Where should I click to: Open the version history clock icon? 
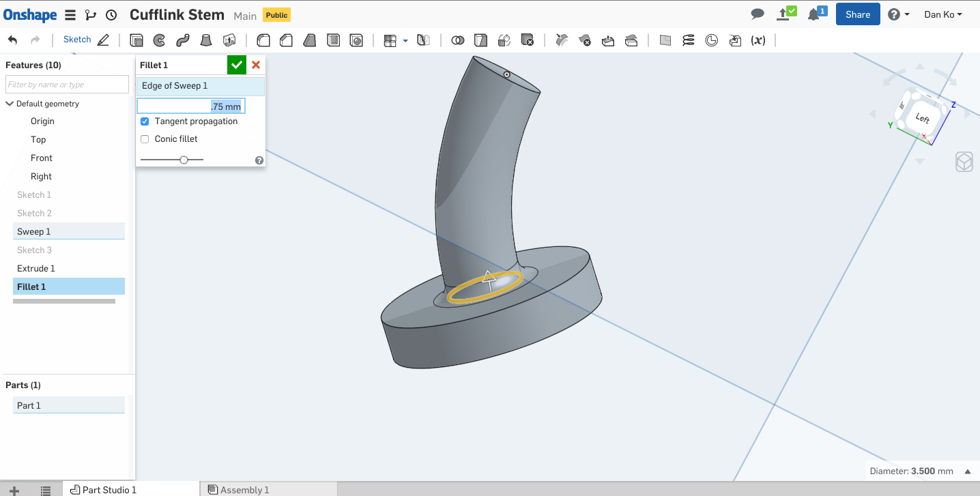(x=111, y=15)
